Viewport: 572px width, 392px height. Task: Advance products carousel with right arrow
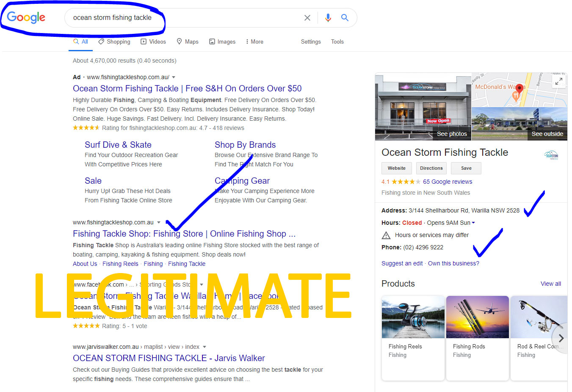pyautogui.click(x=561, y=338)
